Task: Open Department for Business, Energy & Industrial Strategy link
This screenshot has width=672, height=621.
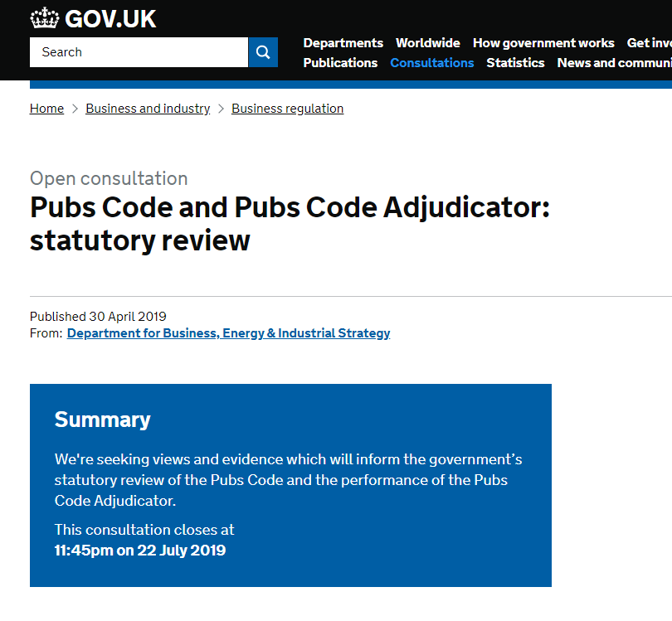Action: [x=228, y=333]
